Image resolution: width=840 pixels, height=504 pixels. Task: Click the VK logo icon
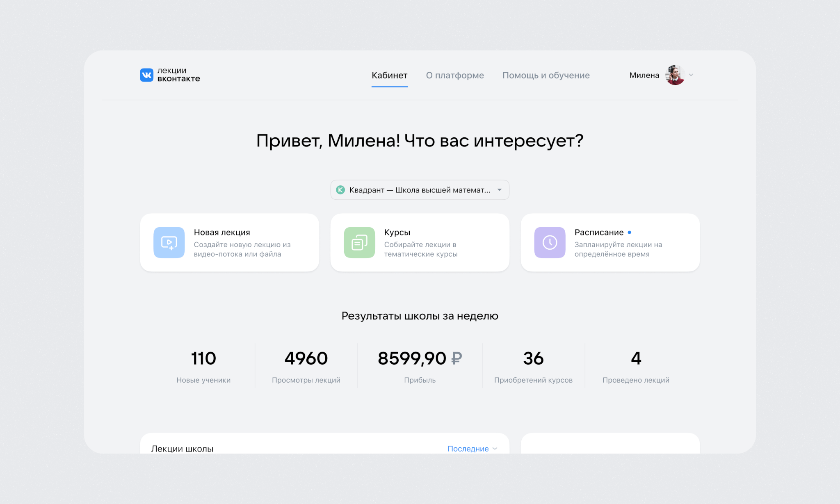[x=146, y=75]
